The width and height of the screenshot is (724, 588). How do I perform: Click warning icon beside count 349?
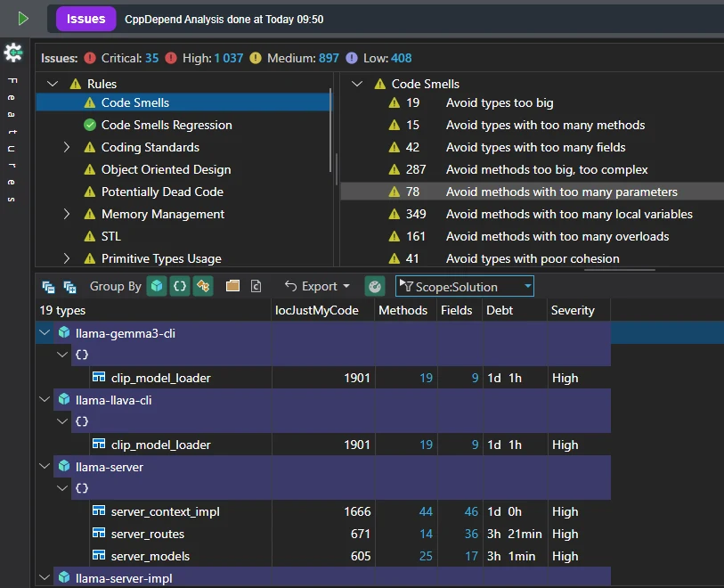coord(395,214)
